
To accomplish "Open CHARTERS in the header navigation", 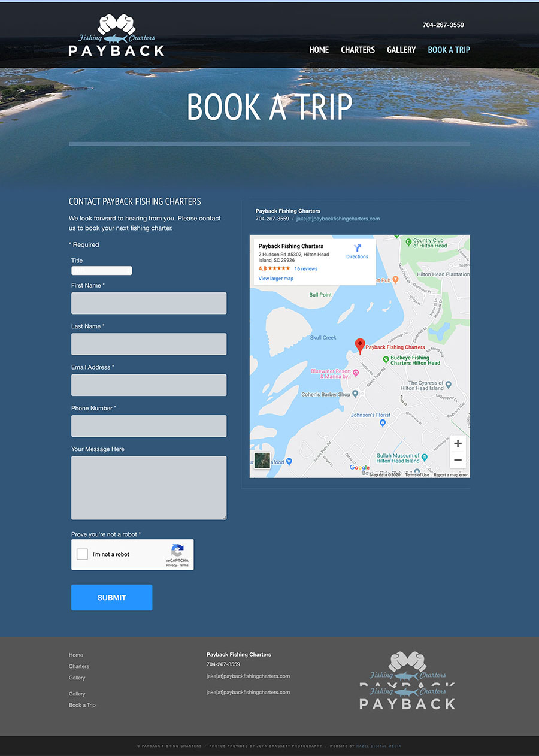I will click(358, 50).
